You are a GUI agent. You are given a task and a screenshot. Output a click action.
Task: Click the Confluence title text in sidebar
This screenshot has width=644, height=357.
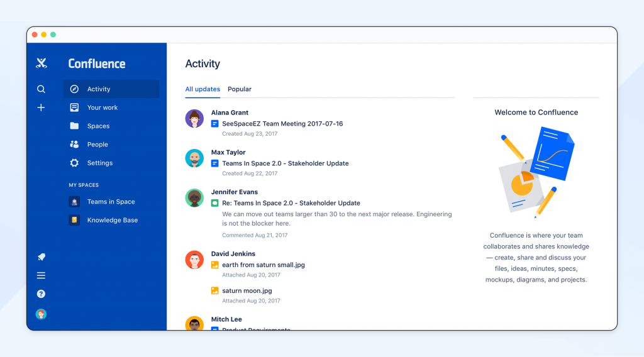coord(97,63)
